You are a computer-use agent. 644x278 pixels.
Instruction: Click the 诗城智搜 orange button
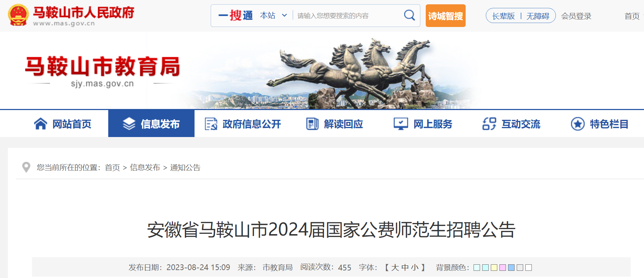pyautogui.click(x=446, y=15)
